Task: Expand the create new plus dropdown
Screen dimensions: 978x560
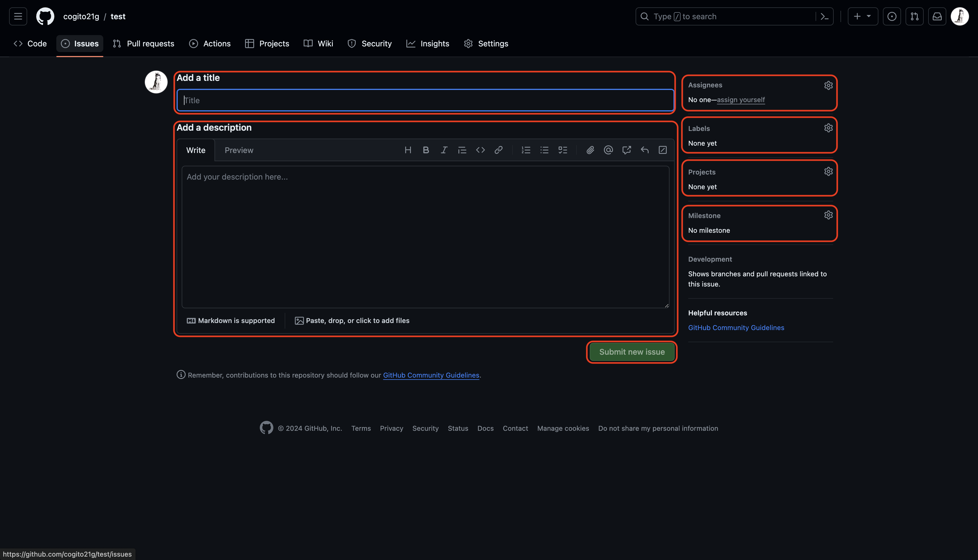Action: tap(863, 16)
